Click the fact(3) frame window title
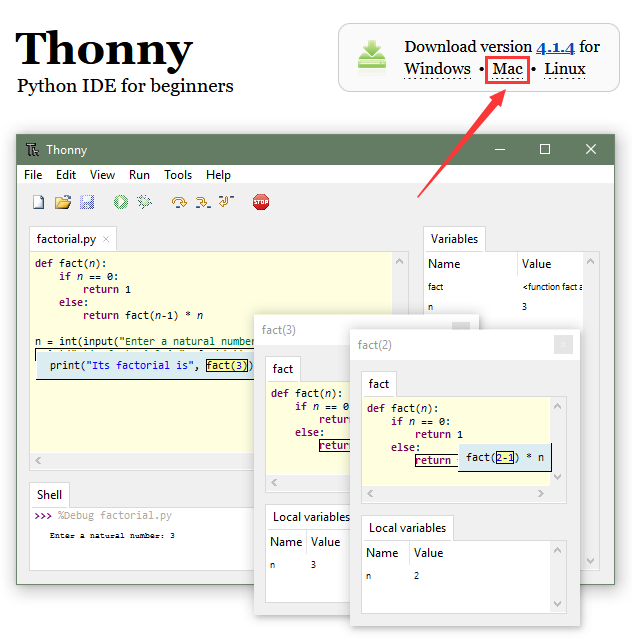This screenshot has height=639, width=632. [x=279, y=330]
